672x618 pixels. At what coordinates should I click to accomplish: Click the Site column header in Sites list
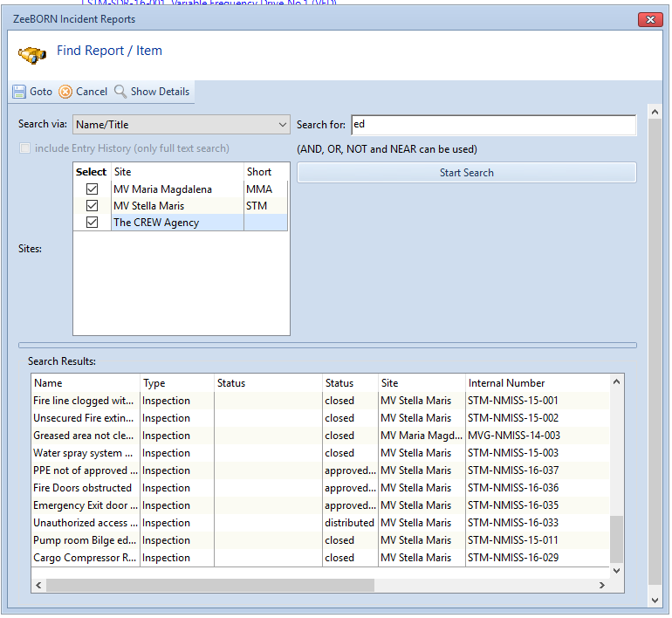(177, 172)
